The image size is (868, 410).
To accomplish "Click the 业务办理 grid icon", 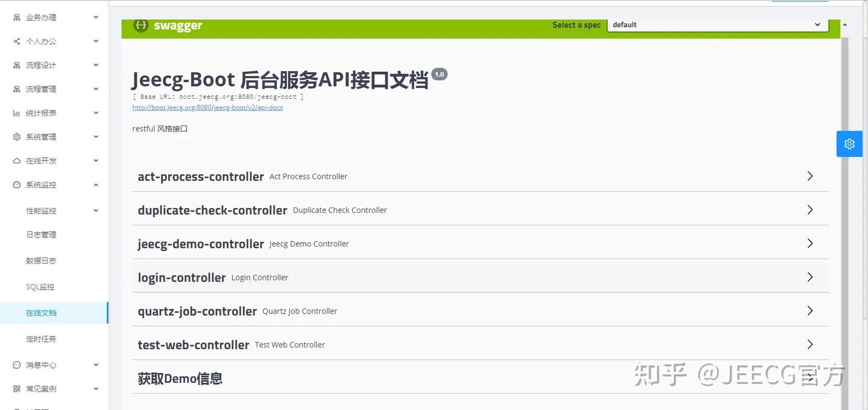I will point(16,17).
